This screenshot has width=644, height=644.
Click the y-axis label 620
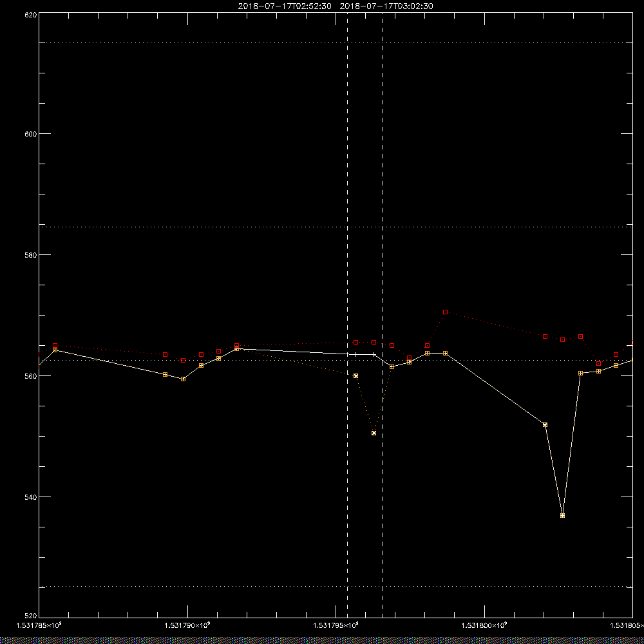31,14
